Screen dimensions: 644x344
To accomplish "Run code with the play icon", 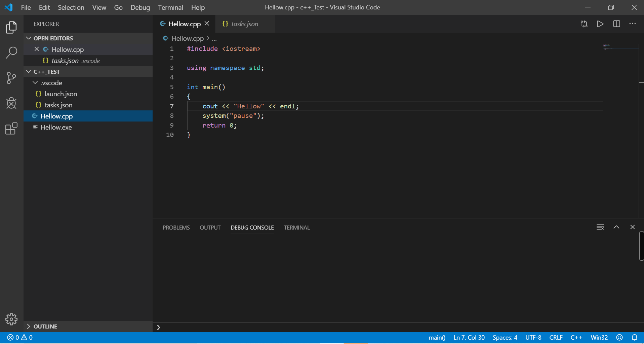I will point(600,24).
